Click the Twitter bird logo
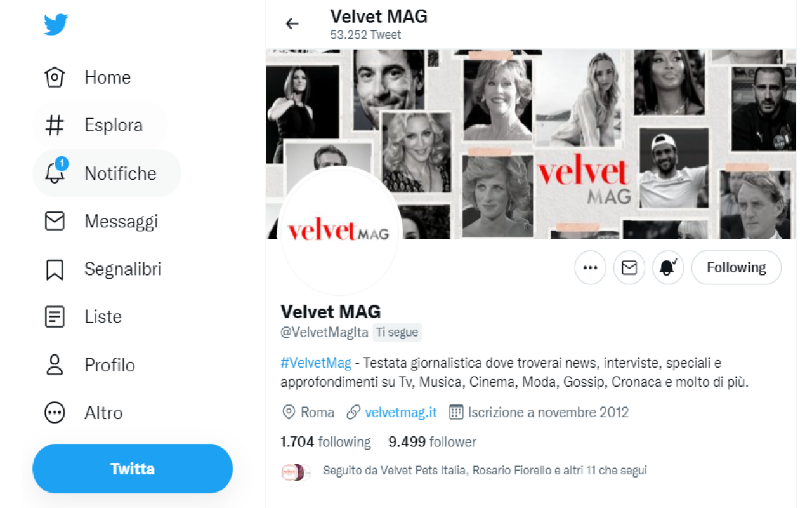812x508 pixels. (56, 25)
